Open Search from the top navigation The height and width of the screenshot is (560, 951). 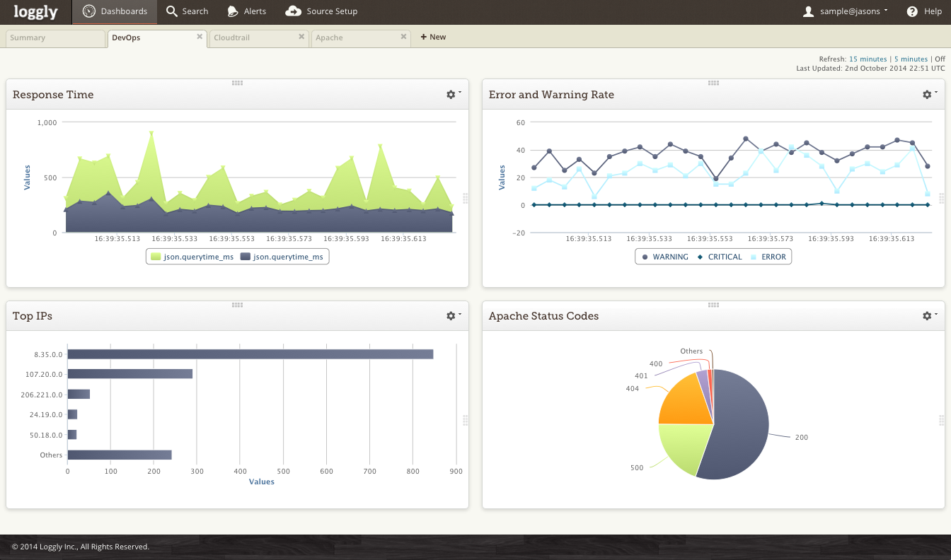[187, 12]
